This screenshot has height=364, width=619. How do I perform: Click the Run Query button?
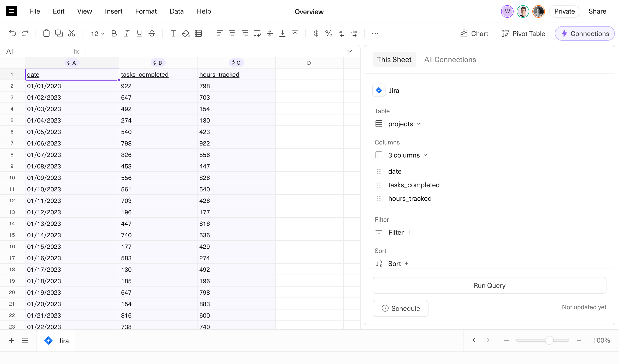[x=489, y=286]
